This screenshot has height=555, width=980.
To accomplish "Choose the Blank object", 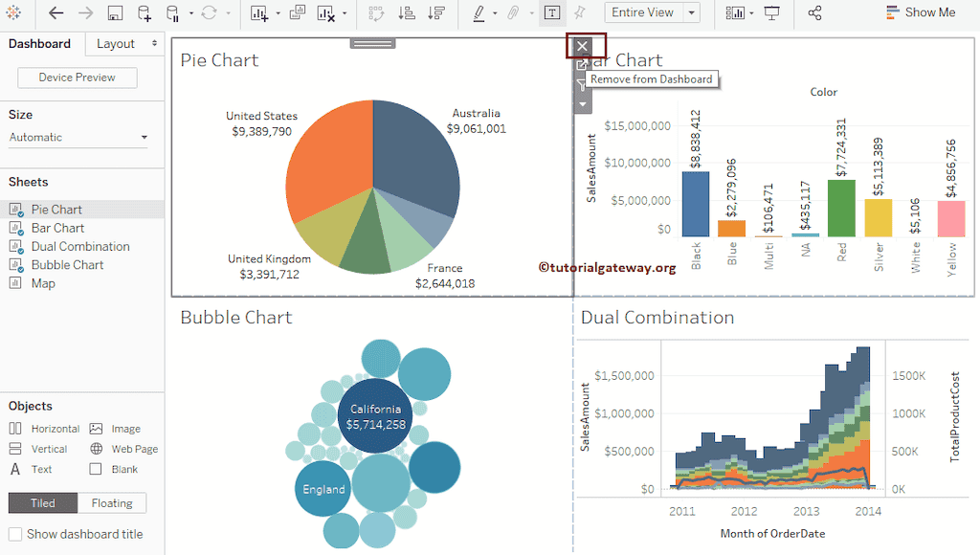I will [114, 469].
